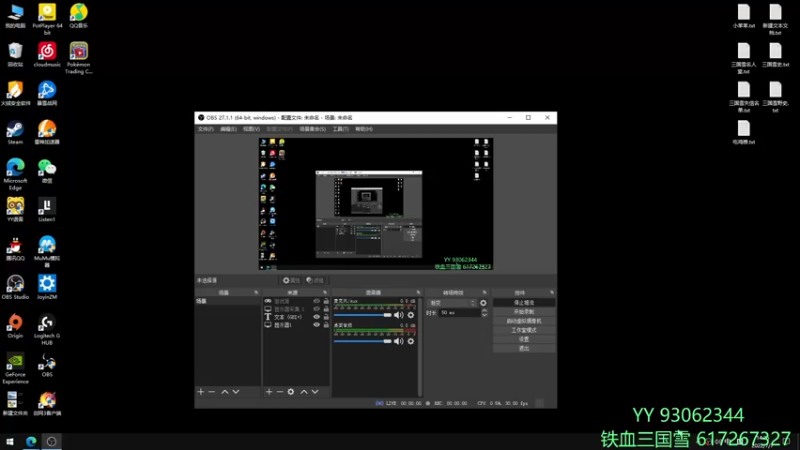Remove the selected scene with minus icon
Screen dimensions: 800x450
pyautogui.click(x=212, y=392)
